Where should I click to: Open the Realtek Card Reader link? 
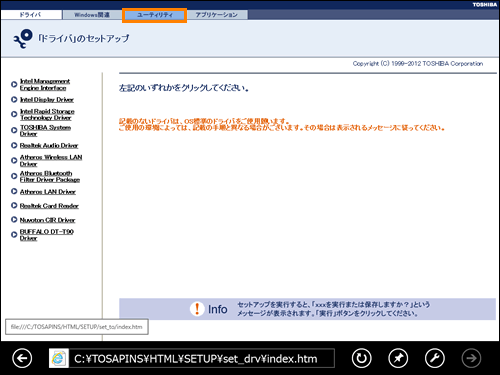click(49, 206)
